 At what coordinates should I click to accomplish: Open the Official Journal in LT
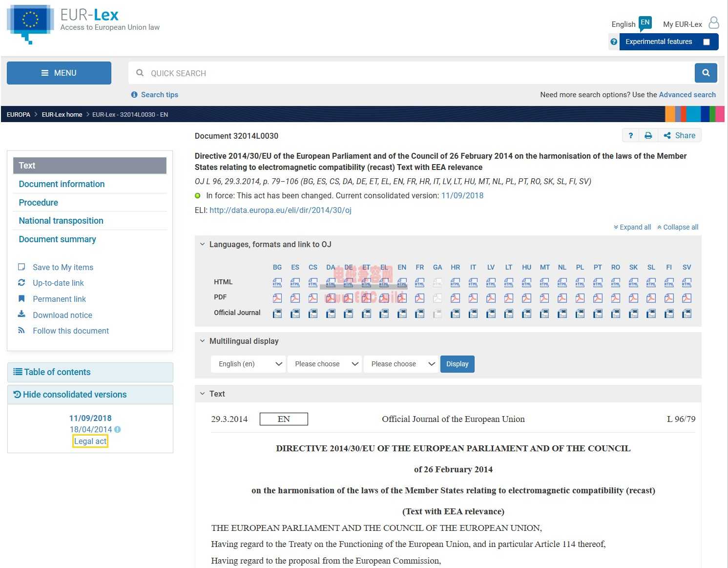coord(509,314)
